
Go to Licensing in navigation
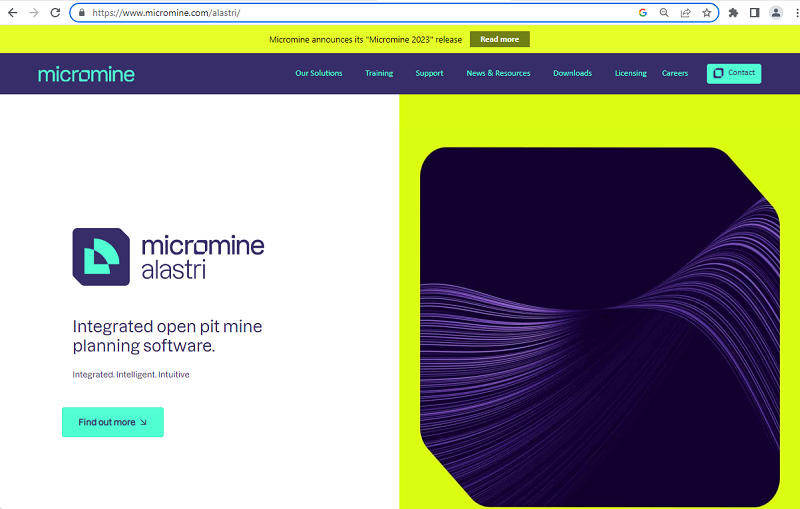point(631,73)
